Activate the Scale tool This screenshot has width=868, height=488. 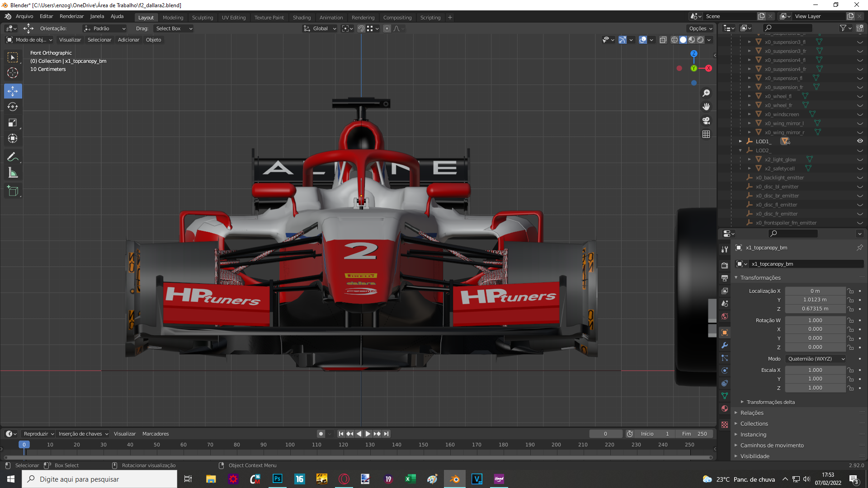(13, 122)
